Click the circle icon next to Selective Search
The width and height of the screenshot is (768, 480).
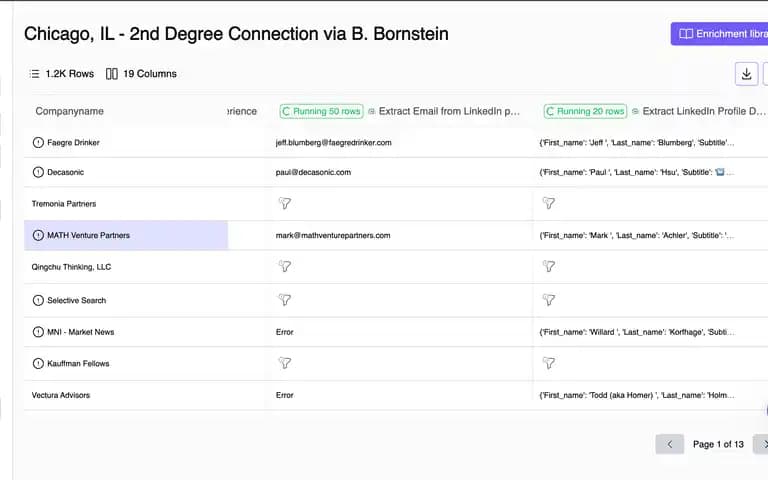pyautogui.click(x=38, y=300)
